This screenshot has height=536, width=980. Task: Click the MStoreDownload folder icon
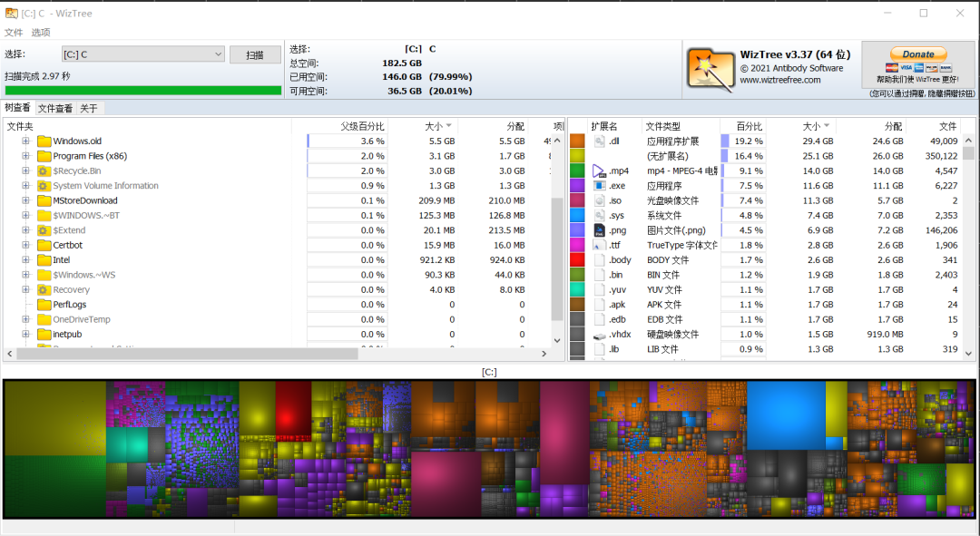pyautogui.click(x=44, y=200)
